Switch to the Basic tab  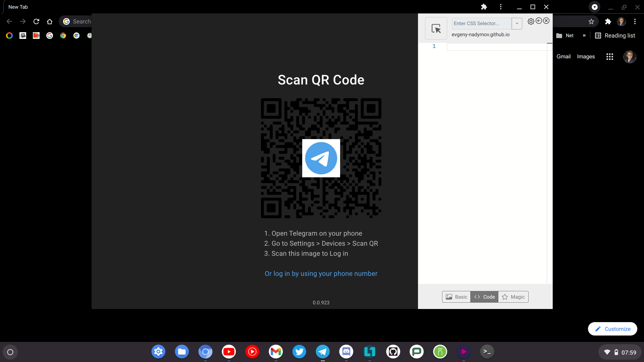456,297
